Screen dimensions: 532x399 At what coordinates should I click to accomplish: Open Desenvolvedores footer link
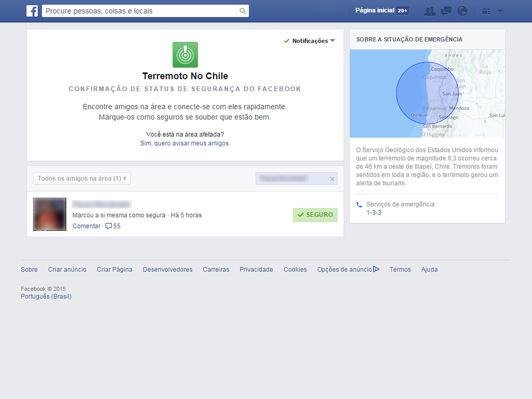coord(168,269)
